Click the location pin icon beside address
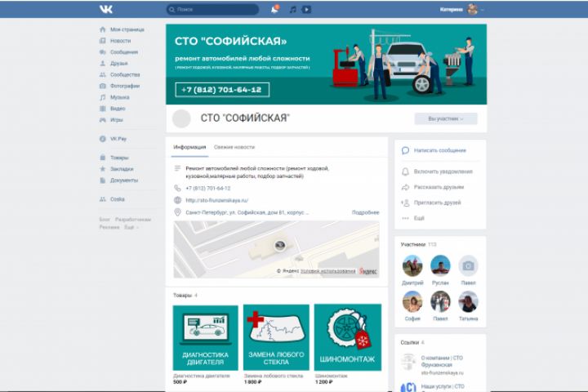The width and height of the screenshot is (588, 392). (178, 212)
